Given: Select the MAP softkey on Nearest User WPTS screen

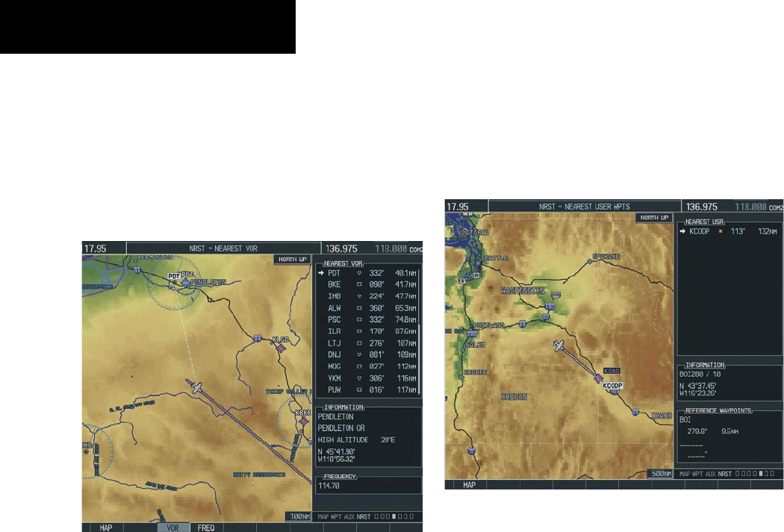Looking at the screenshot, I should pos(469,484).
